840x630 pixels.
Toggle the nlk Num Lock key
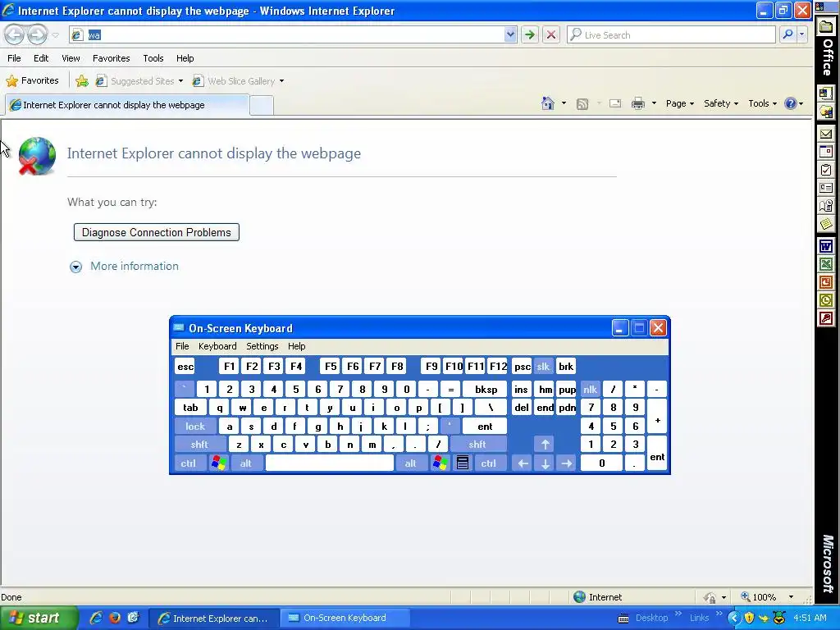(591, 390)
